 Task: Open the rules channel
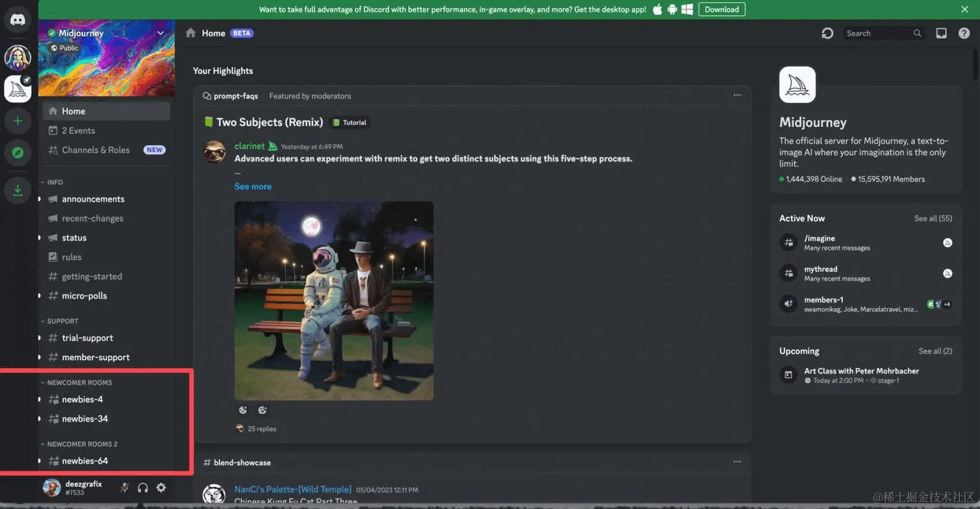pyautogui.click(x=107, y=257)
